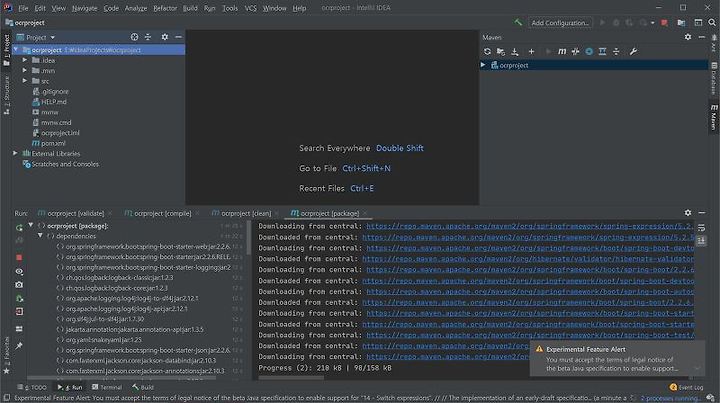Click locate/scroll from source icon in Project panel
The width and height of the screenshot is (720, 403).
(134, 37)
